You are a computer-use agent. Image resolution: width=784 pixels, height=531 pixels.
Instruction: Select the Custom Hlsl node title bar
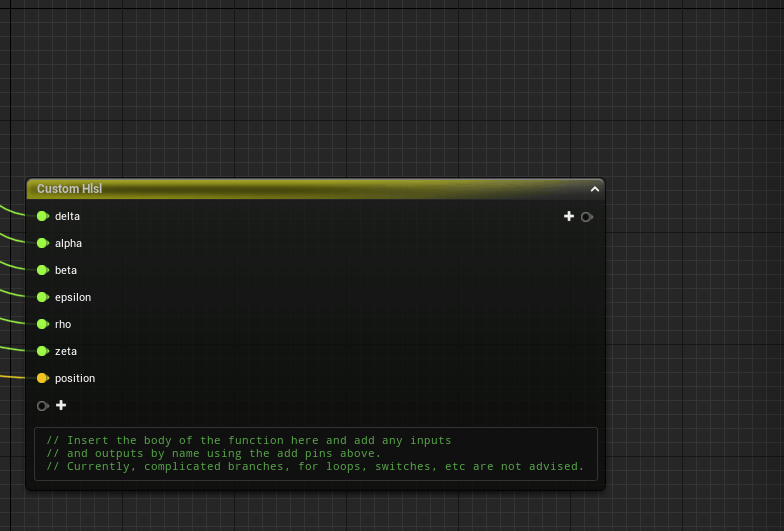click(x=300, y=188)
